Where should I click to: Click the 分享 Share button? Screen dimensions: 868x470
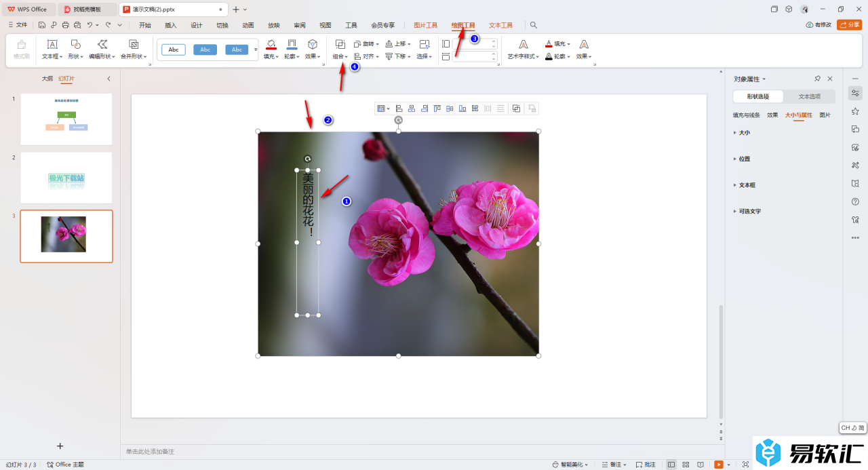tap(850, 25)
